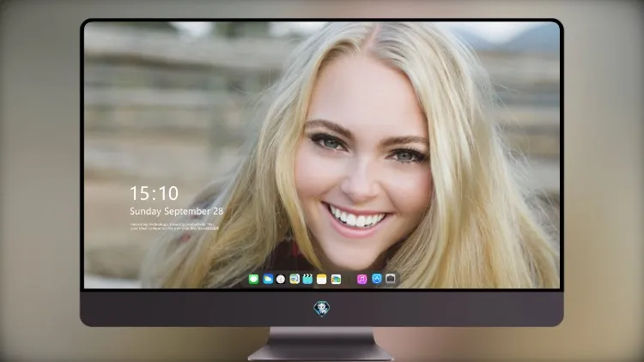The height and width of the screenshot is (362, 644).
Task: Open the Clock app in the dock
Action: (x=281, y=280)
